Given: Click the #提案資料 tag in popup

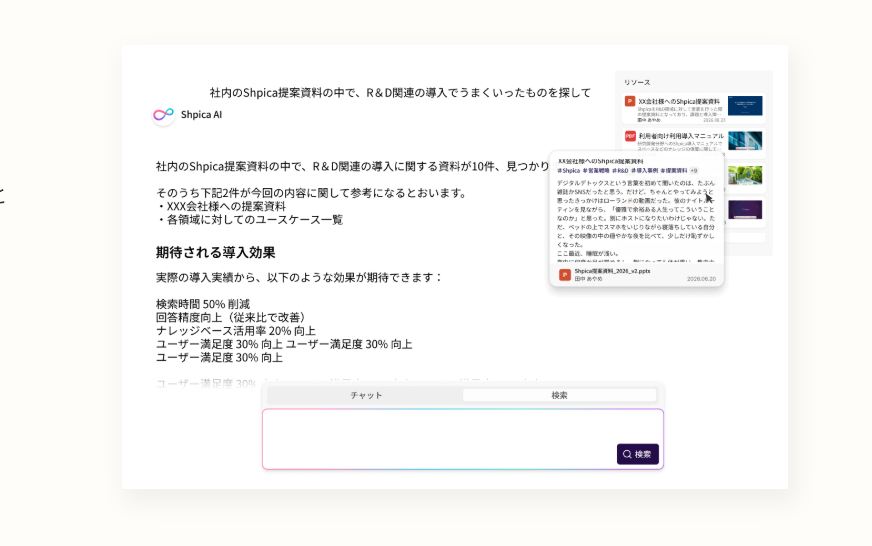Looking at the screenshot, I should coord(674,171).
